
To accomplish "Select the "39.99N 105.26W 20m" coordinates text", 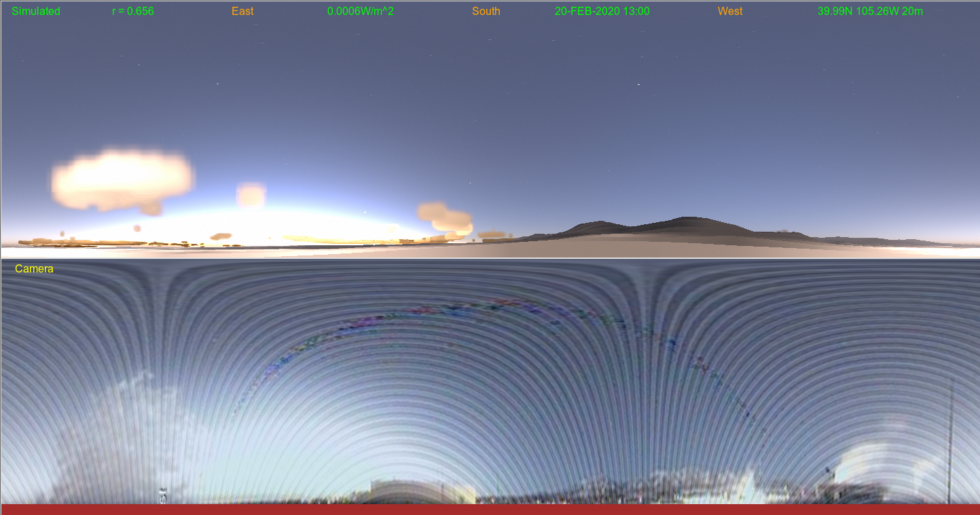I will point(870,12).
